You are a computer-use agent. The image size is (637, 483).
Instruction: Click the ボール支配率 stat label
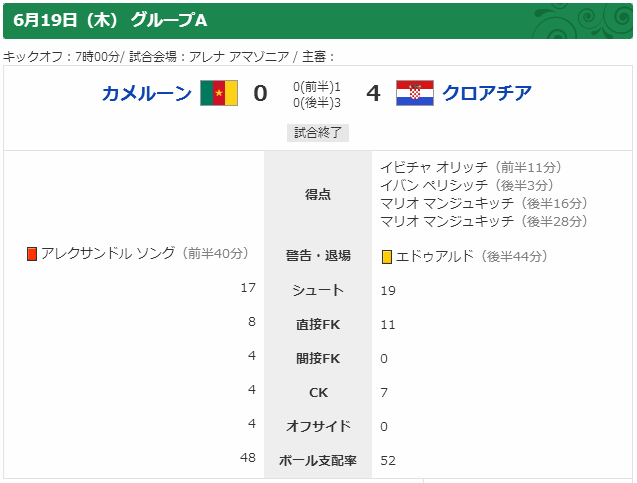pyautogui.click(x=318, y=460)
